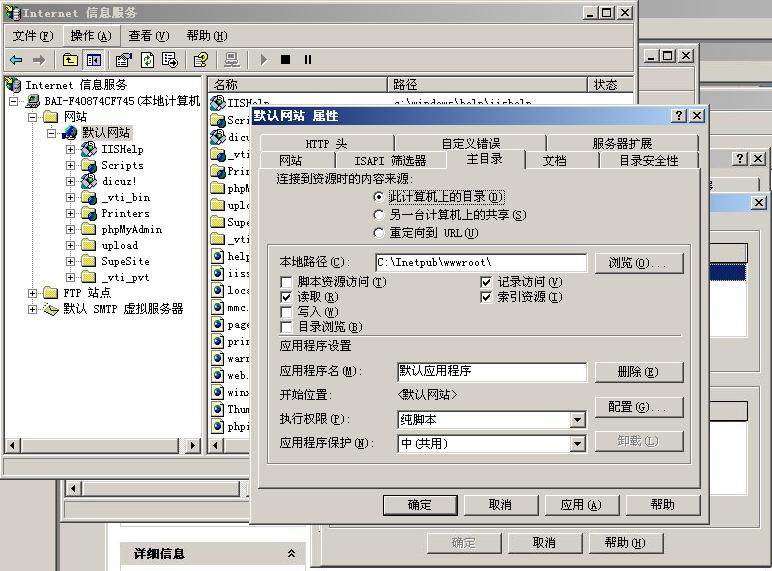Open the 应用程序保护 dropdown

pos(578,444)
